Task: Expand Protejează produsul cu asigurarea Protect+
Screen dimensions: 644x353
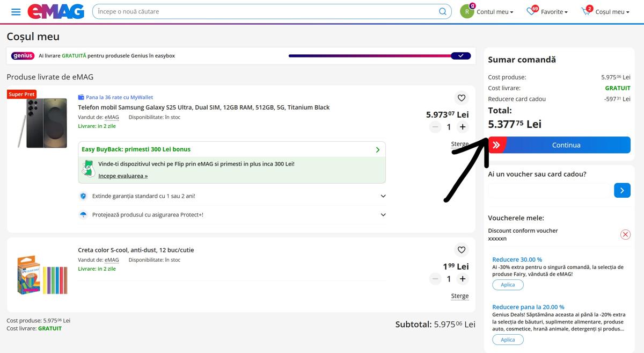Action: click(232, 215)
